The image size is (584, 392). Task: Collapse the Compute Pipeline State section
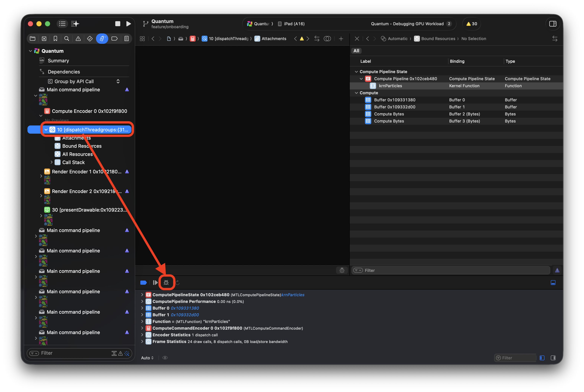(x=356, y=72)
